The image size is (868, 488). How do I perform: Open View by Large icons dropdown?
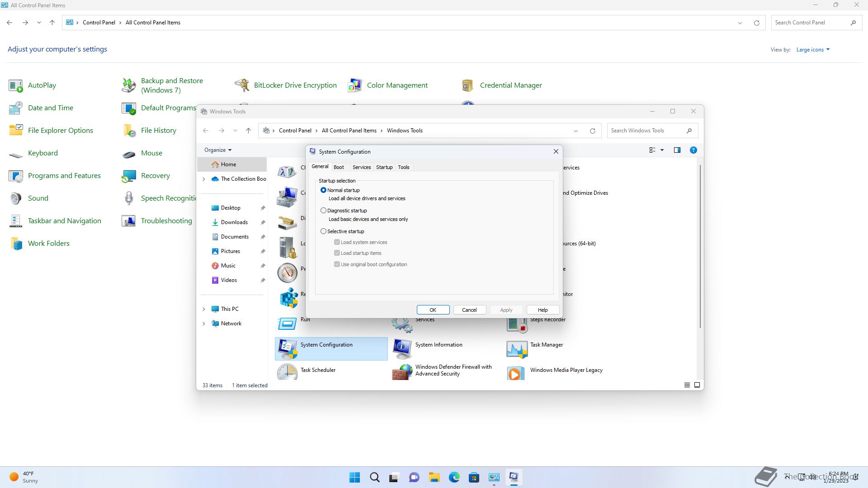[813, 50]
